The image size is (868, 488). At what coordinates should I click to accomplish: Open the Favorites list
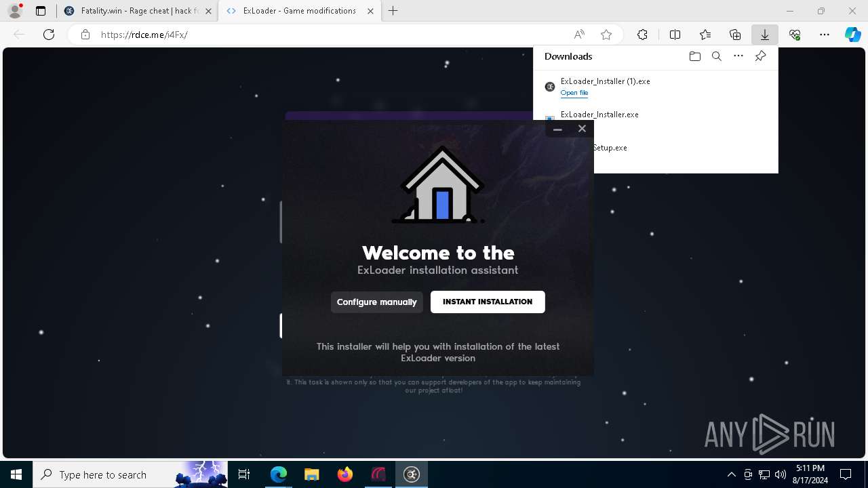pos(705,35)
